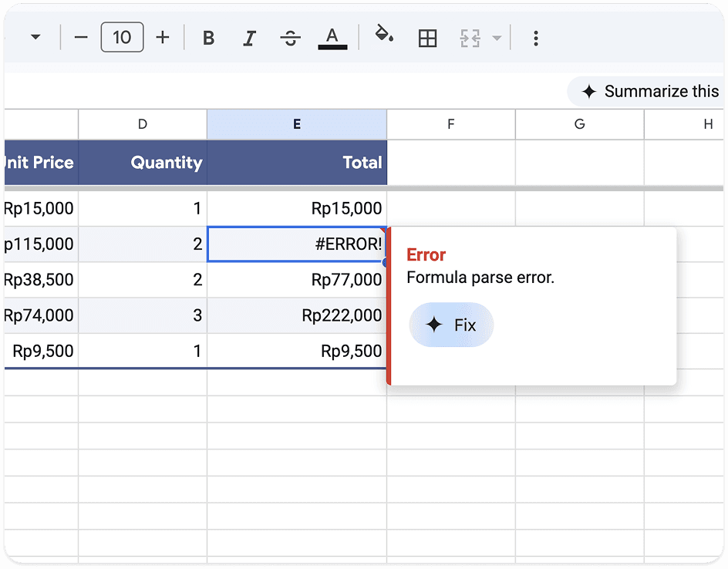
Task: Select column G header
Action: pyautogui.click(x=579, y=124)
